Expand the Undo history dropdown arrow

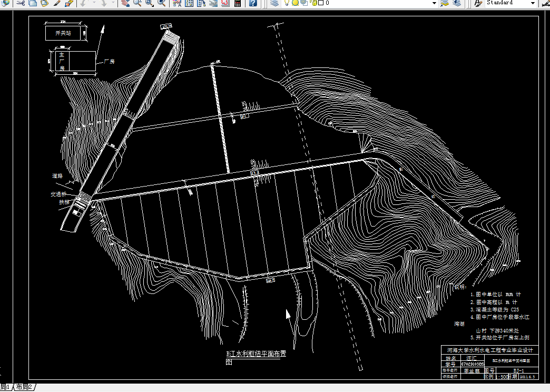click(x=94, y=3)
